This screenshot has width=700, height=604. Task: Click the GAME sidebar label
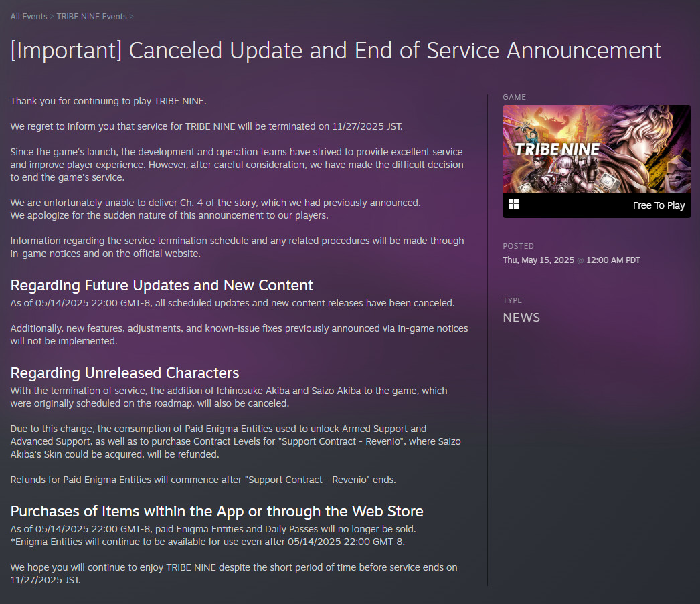pos(514,97)
